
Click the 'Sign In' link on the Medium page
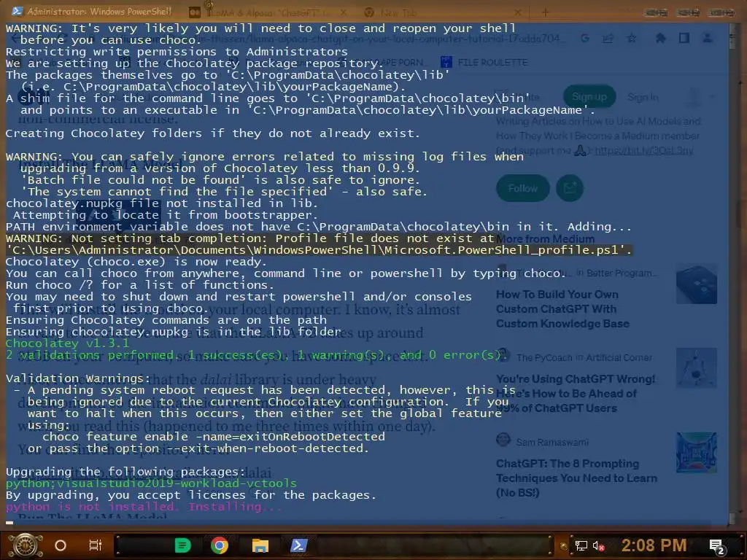[643, 97]
